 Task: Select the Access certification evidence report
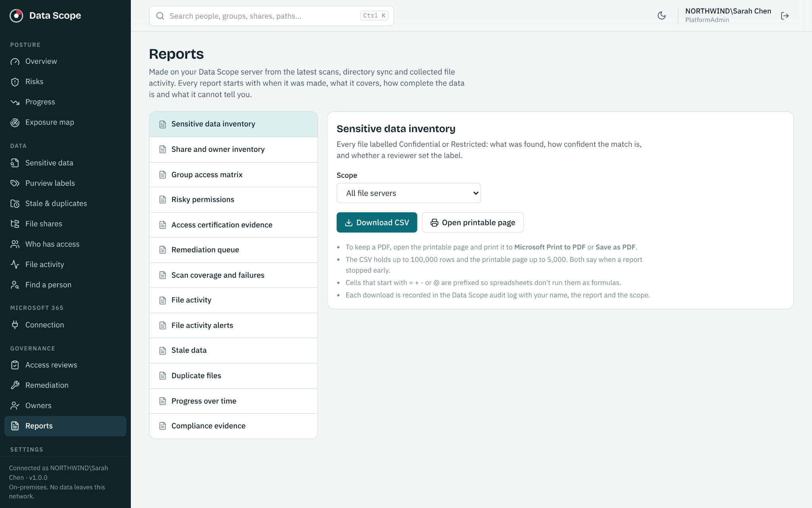pos(233,225)
